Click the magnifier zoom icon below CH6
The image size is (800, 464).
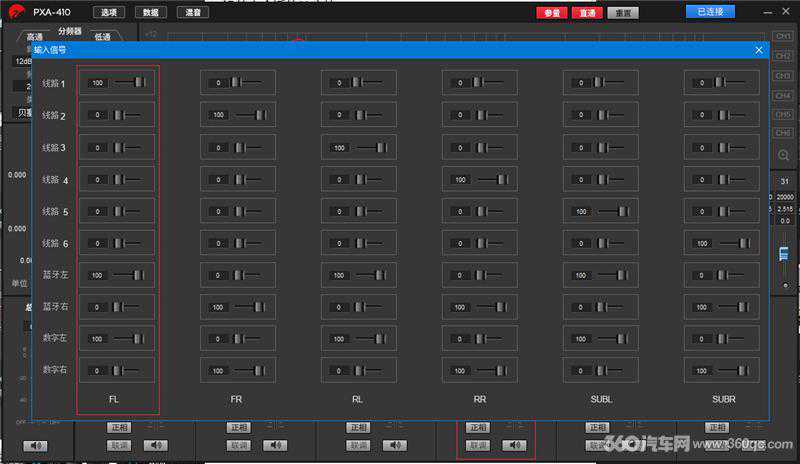(x=784, y=156)
